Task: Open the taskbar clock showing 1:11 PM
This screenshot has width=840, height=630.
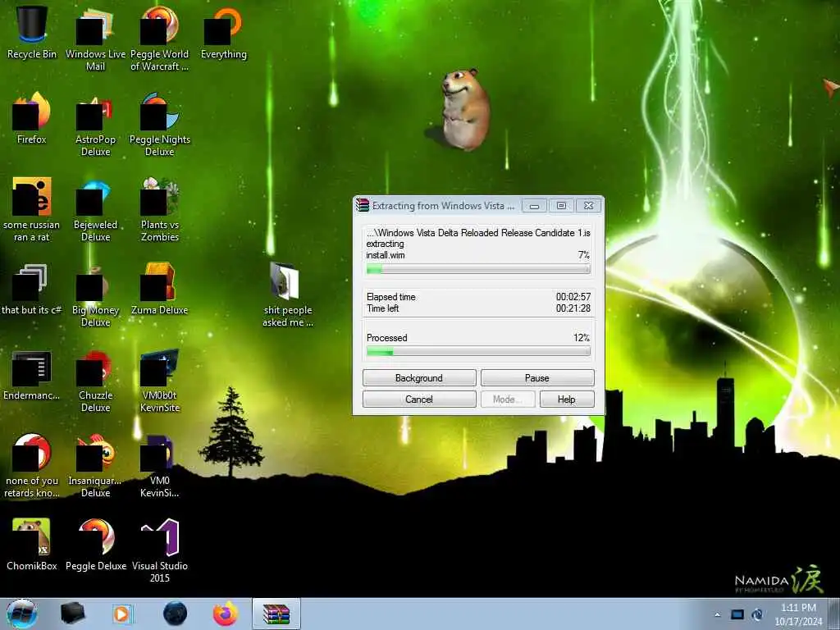Action: click(x=798, y=614)
